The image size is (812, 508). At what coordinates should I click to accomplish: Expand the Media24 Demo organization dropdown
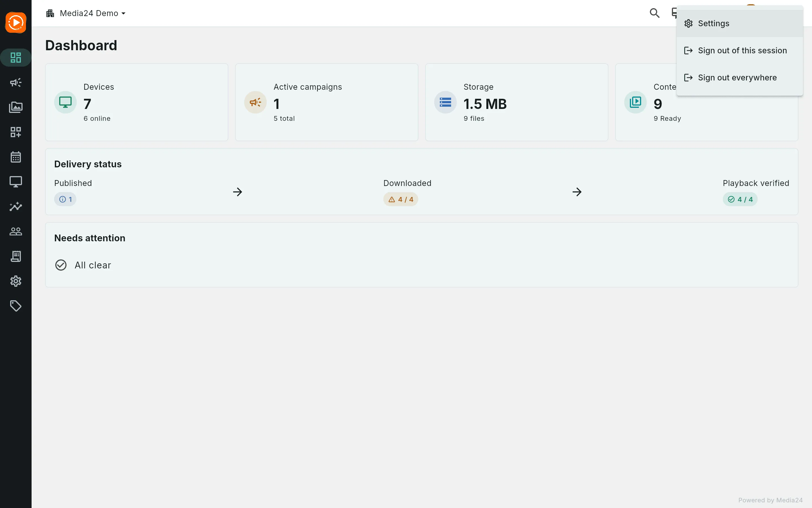(86, 13)
